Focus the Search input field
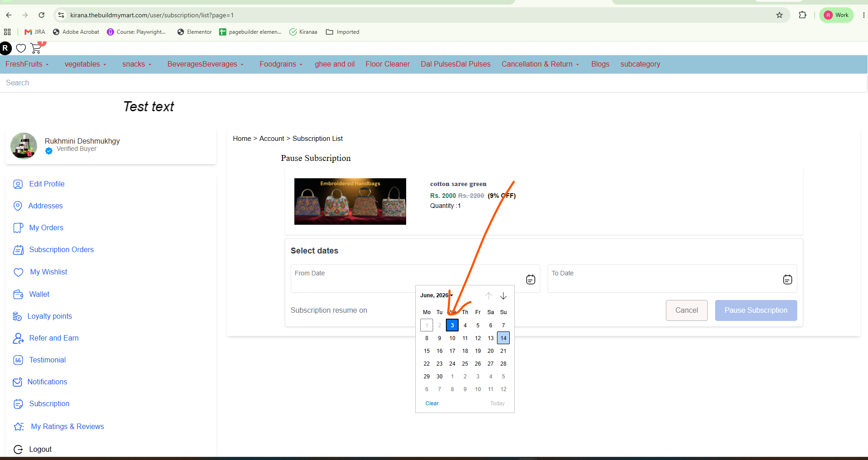The width and height of the screenshot is (868, 460). 434,83
